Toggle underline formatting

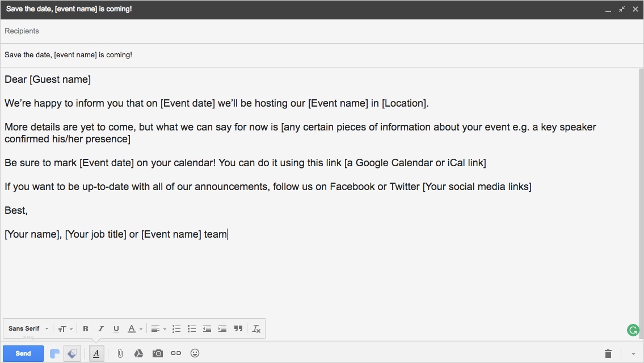click(x=116, y=329)
